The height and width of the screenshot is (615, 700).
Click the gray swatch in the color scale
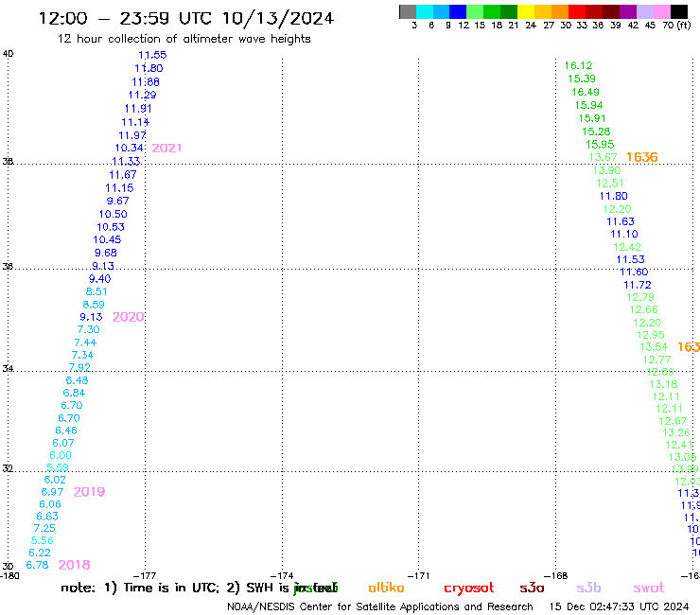(x=408, y=11)
